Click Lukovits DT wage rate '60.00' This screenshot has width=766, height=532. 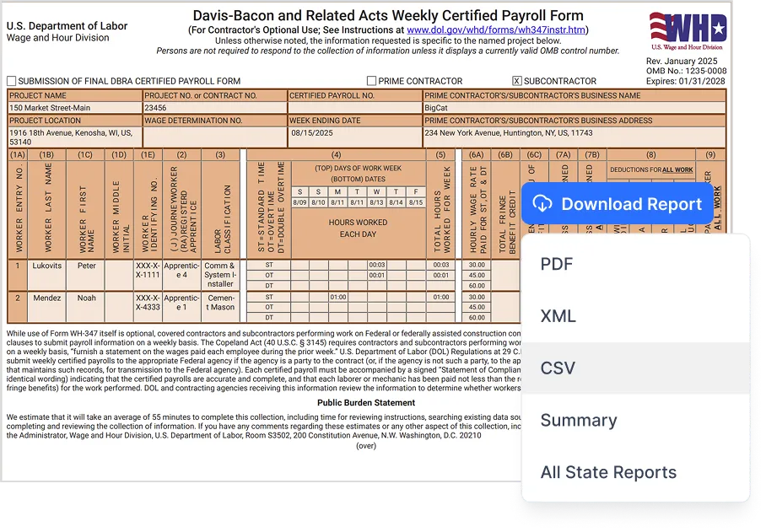(477, 286)
